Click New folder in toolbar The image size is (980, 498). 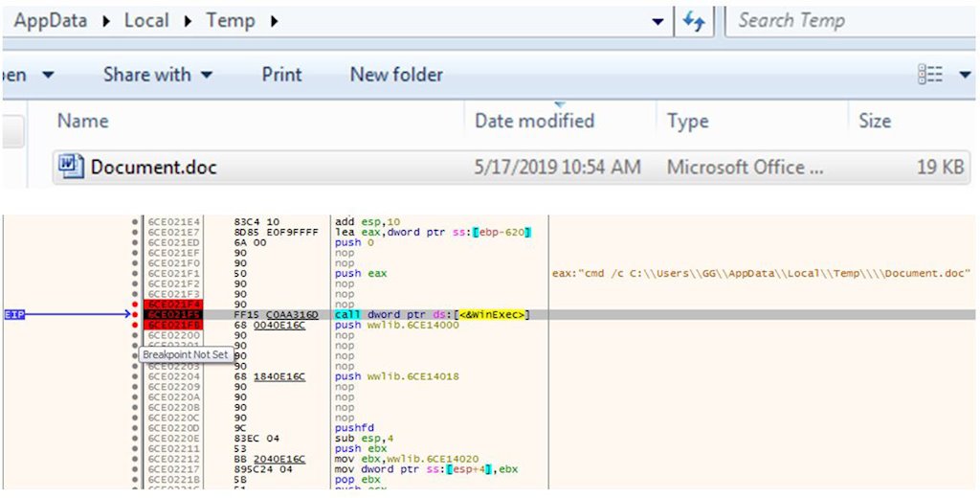[396, 75]
